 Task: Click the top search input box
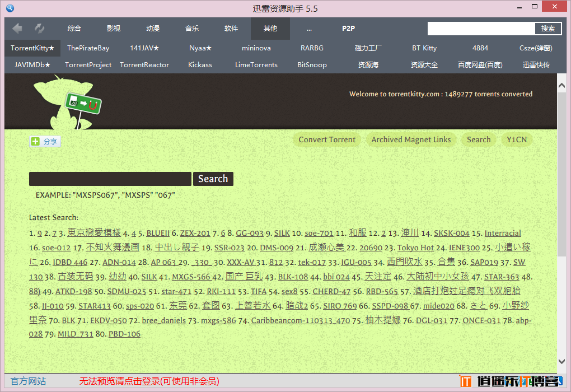coord(481,29)
